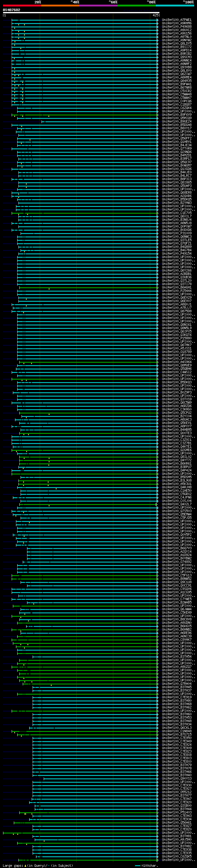Click the white AV407682 query sequence bar
Image resolution: width=197 pixels, height=868 pixels.
(x=81, y=12)
